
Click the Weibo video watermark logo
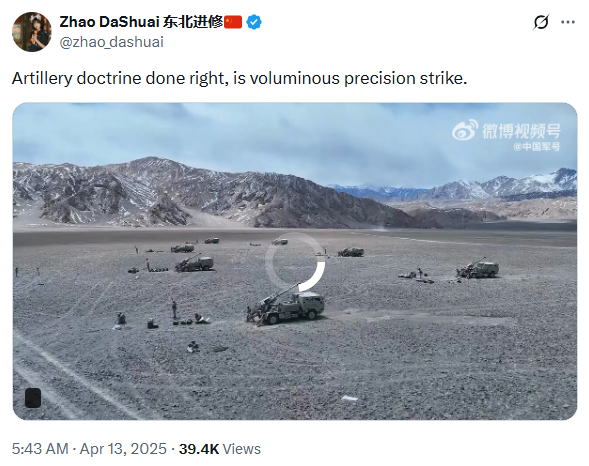tap(506, 131)
